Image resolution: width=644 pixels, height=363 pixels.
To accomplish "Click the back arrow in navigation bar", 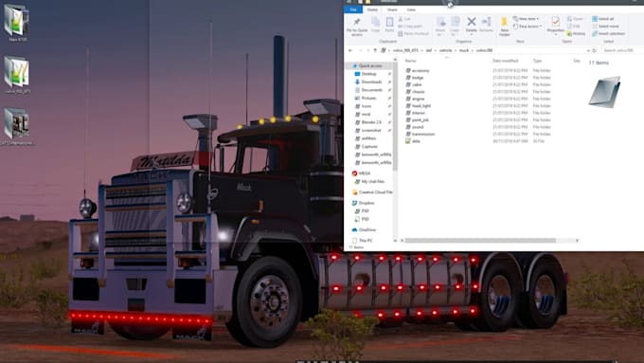I will (350, 50).
